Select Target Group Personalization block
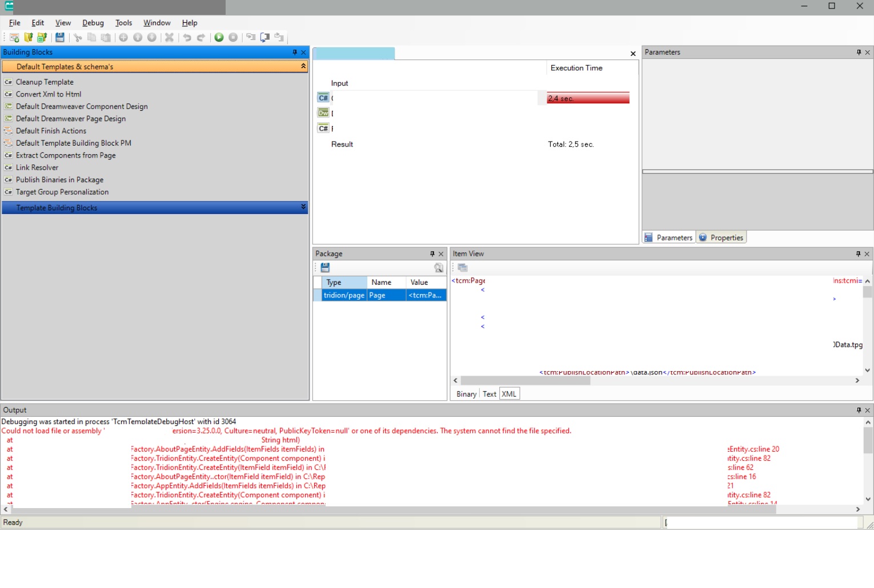Image resolution: width=874 pixels, height=588 pixels. pos(62,192)
